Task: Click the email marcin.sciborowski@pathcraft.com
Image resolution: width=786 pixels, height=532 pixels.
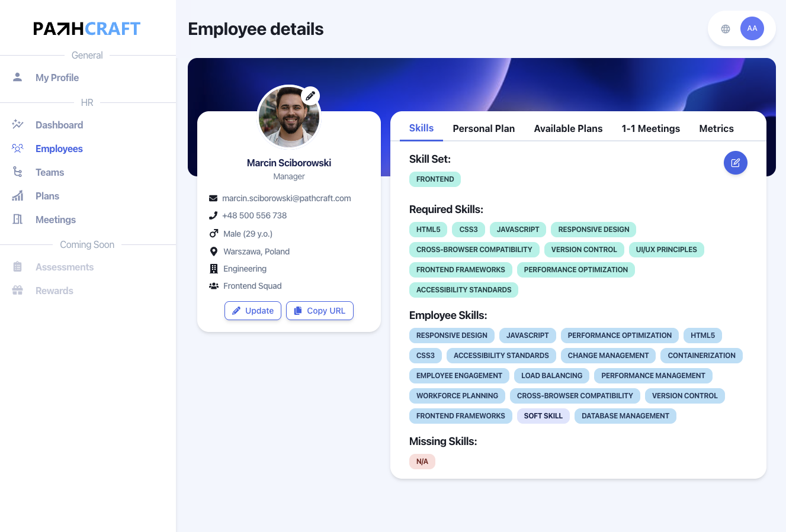Action: [287, 198]
